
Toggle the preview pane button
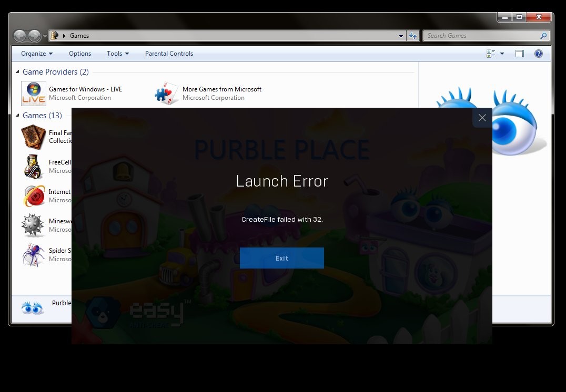[x=520, y=54]
